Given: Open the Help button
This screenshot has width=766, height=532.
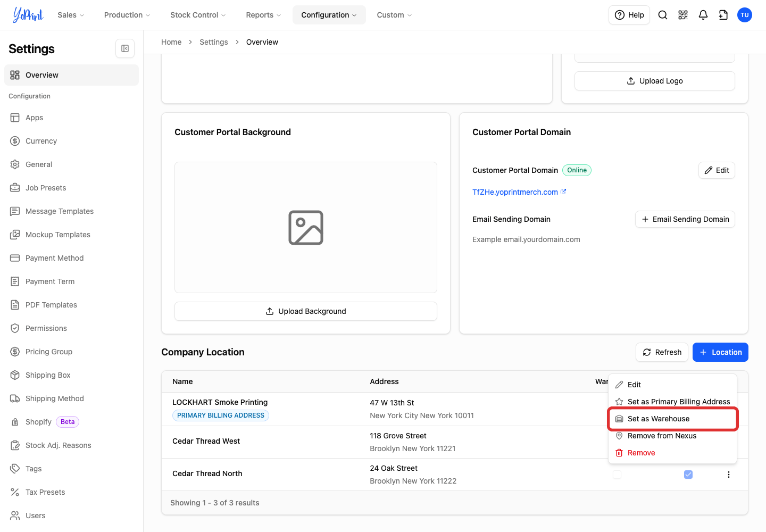Looking at the screenshot, I should click(629, 15).
